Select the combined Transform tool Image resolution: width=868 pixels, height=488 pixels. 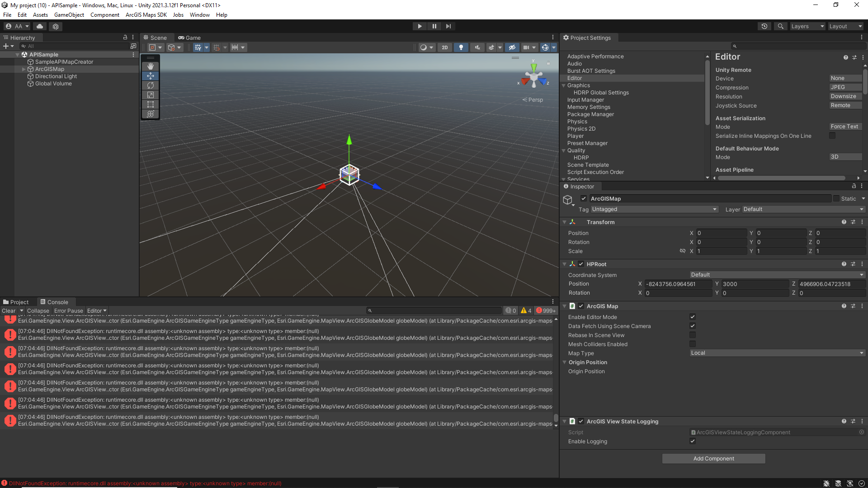tap(151, 114)
